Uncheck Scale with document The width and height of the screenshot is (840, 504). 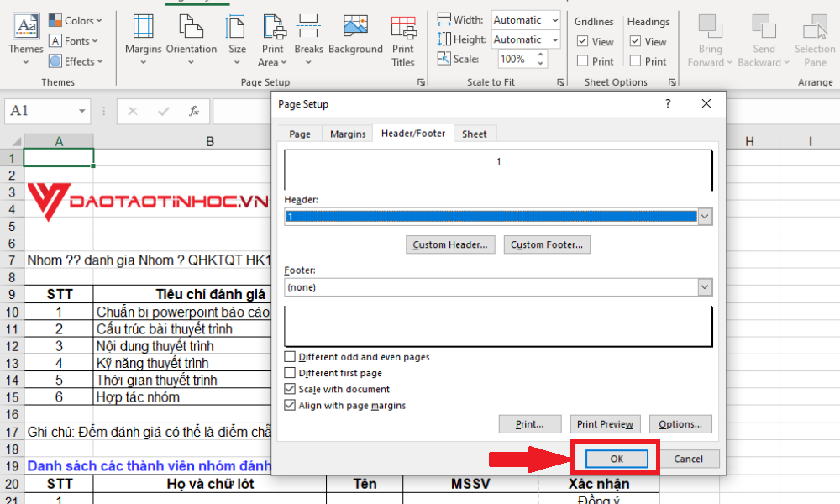(x=290, y=389)
